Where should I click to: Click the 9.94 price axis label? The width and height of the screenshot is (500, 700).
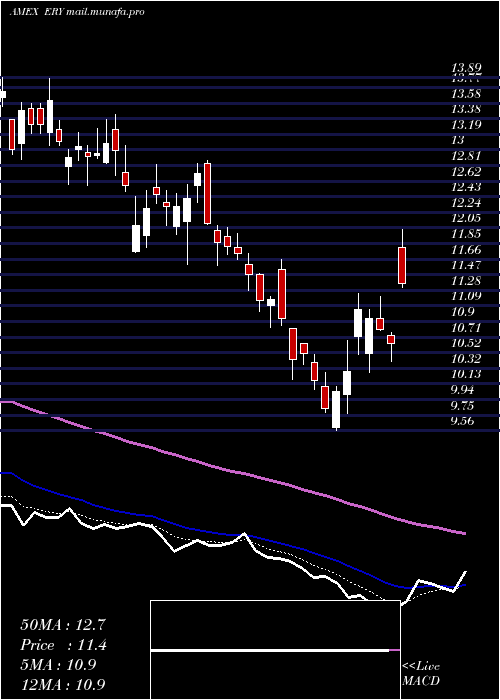tap(462, 390)
